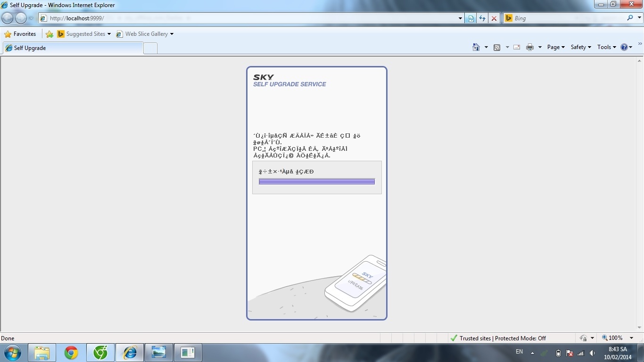This screenshot has height=362, width=644.
Task: Expand the Home button dropdown arrow
Action: pos(486,47)
